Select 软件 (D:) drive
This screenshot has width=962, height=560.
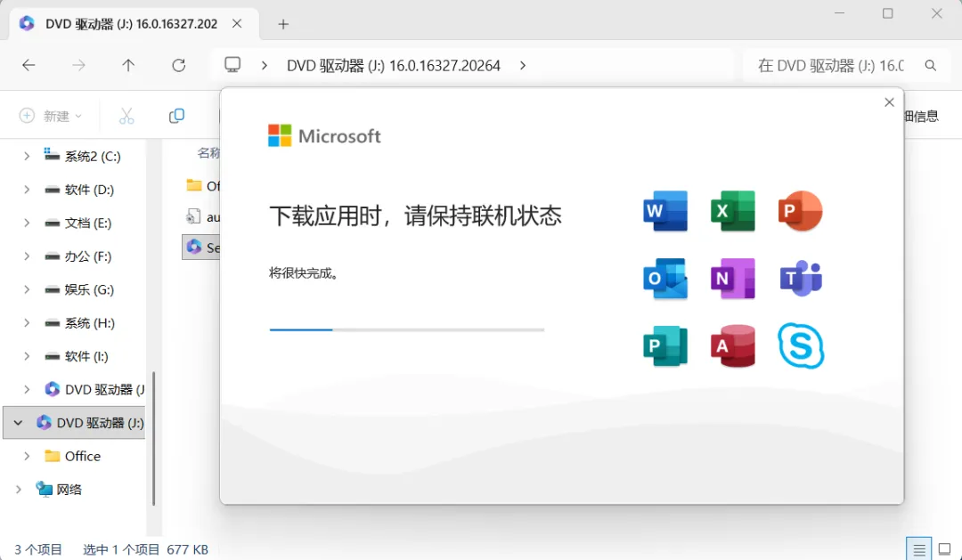[79, 190]
